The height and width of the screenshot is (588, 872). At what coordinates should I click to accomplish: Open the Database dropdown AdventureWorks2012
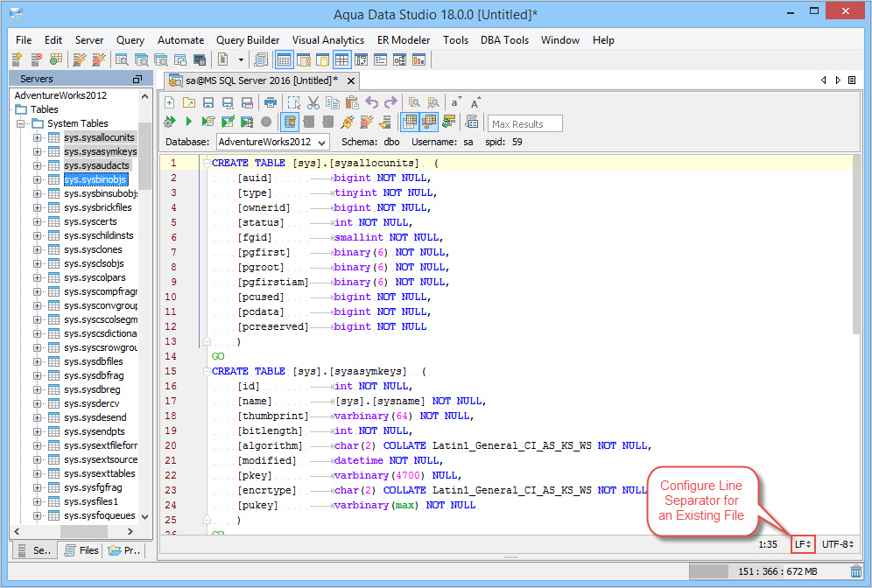point(272,142)
